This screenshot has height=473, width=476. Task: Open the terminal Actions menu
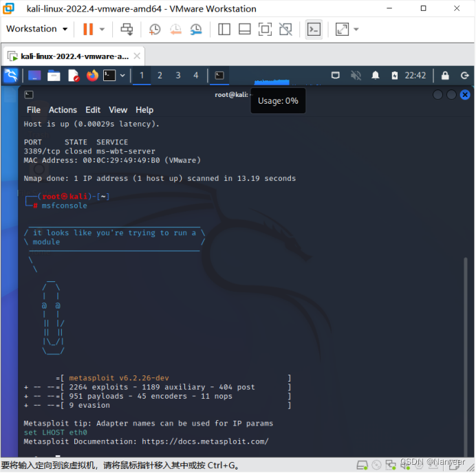pyautogui.click(x=63, y=110)
